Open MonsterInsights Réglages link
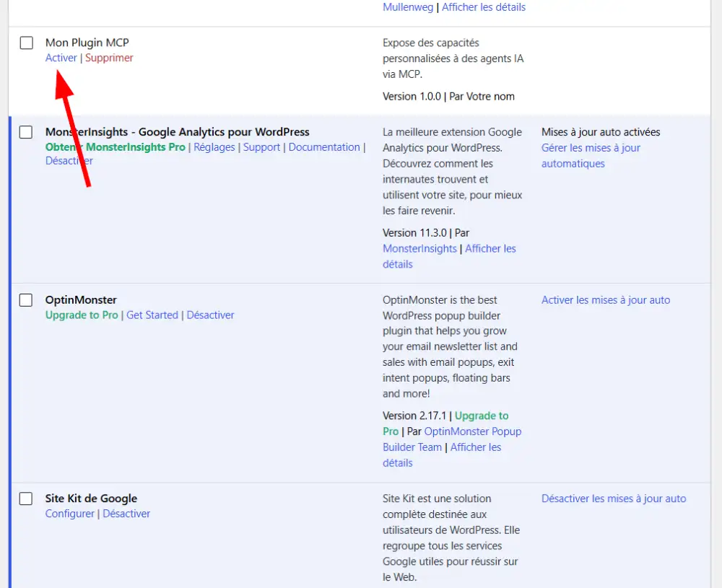 pos(214,147)
